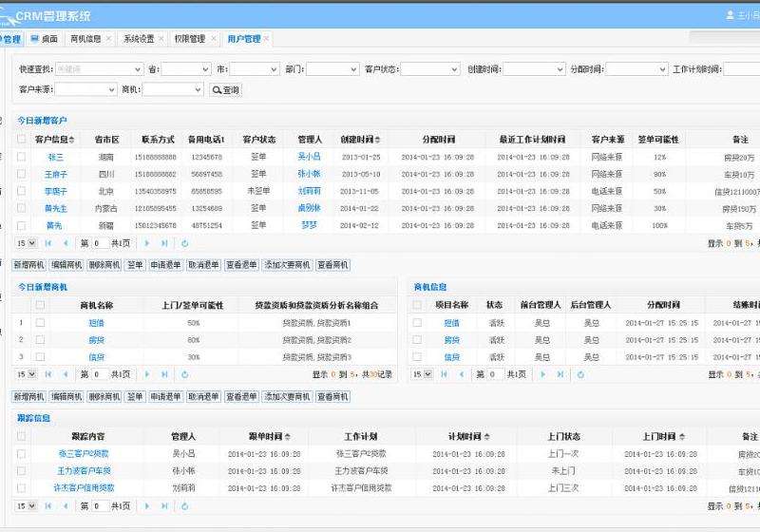Go to next page of 今日新增商机 table
The height and width of the screenshot is (532, 760).
(147, 374)
